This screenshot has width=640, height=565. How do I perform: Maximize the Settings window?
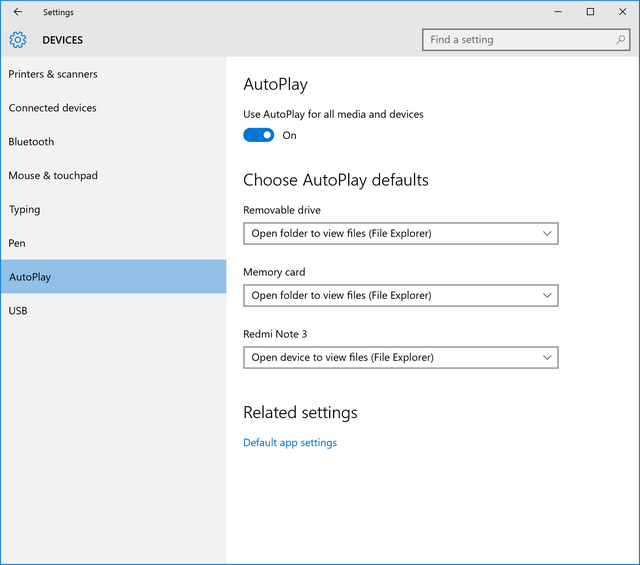(590, 12)
